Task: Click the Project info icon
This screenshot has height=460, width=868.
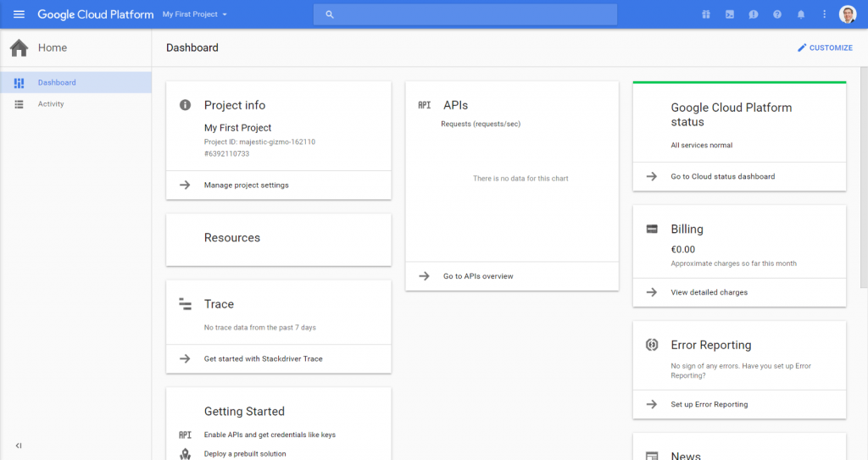Action: [185, 105]
